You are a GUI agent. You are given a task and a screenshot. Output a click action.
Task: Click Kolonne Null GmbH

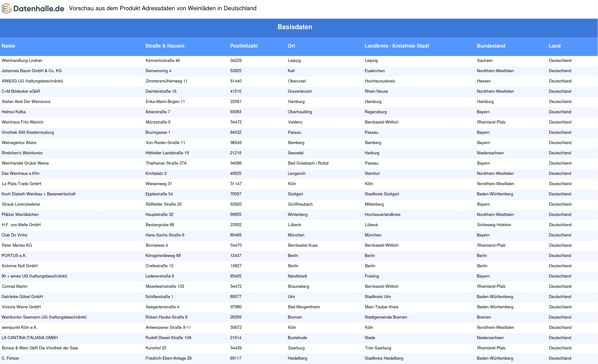point(20,266)
